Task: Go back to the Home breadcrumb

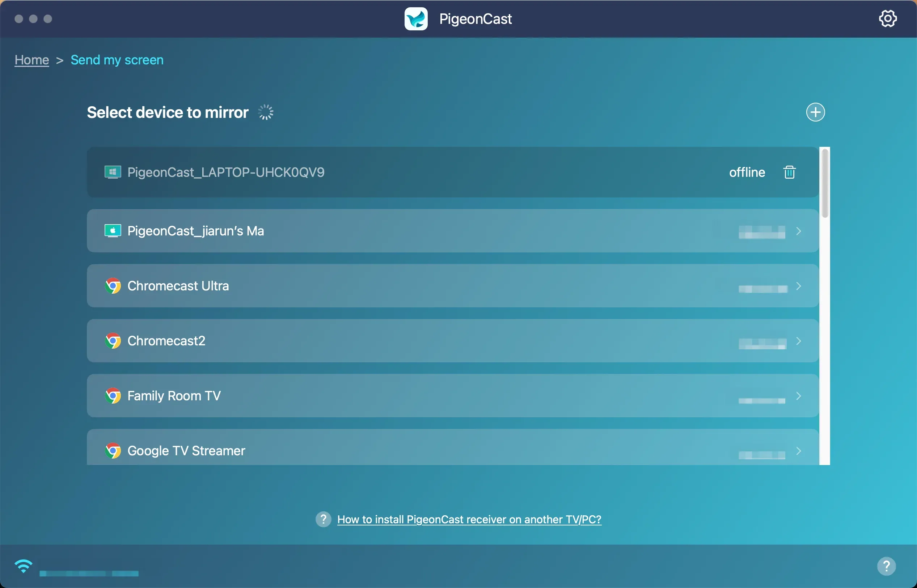Action: tap(32, 60)
